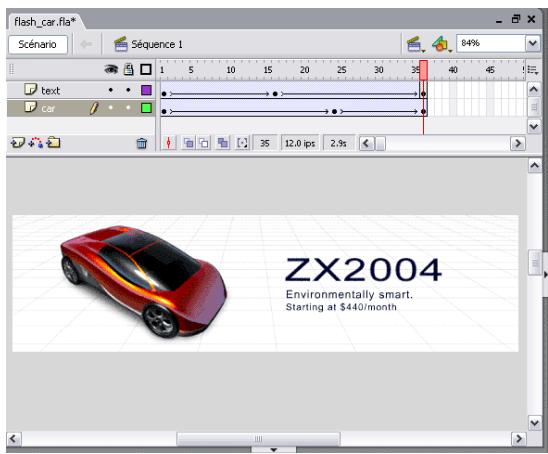Select first keyframe of text layer
The width and height of the screenshot is (548, 454).
coord(164,94)
